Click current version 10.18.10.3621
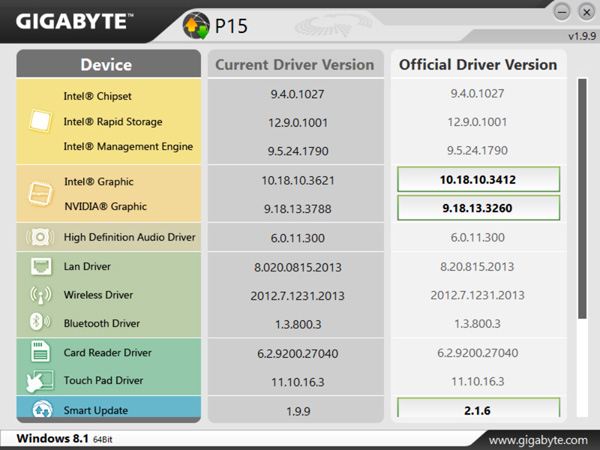Viewport: 600px width, 450px height. [x=298, y=180]
